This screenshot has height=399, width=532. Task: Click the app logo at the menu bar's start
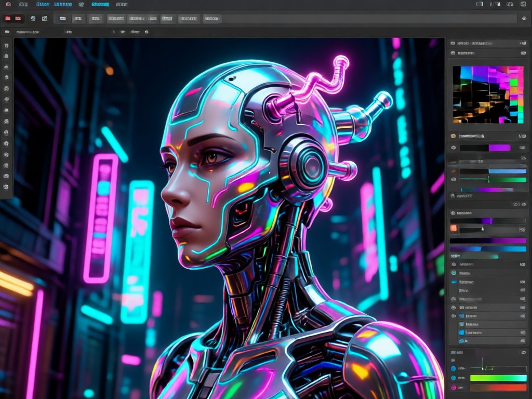(8, 4)
